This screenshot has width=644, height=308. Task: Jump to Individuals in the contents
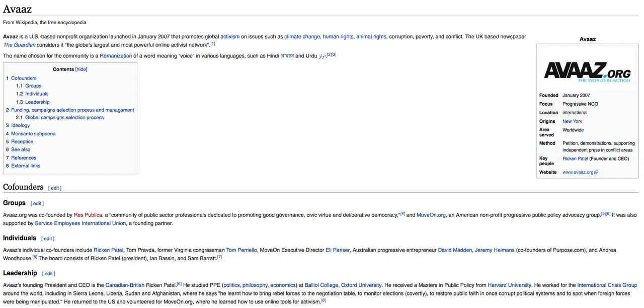coord(37,94)
